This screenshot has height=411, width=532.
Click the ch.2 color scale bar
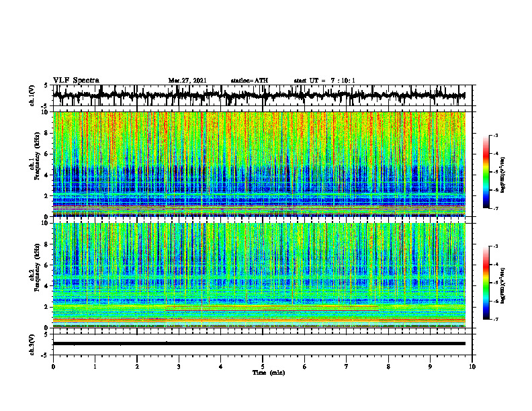pos(486,283)
